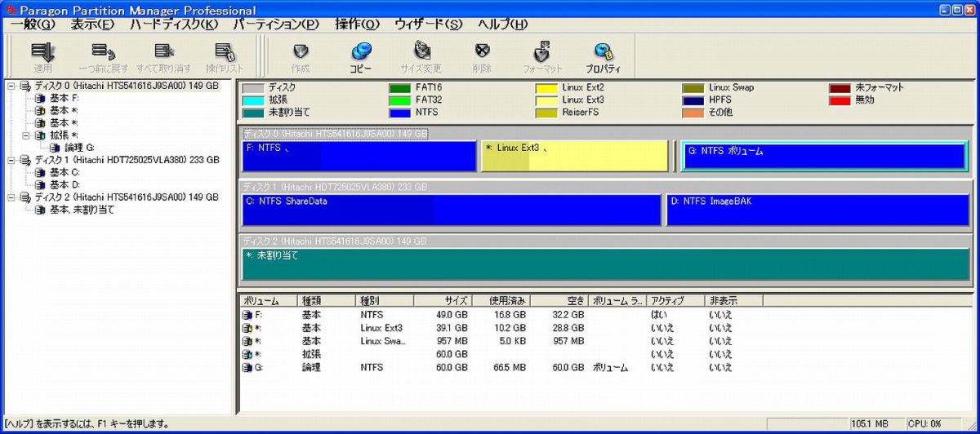Click the '49.0 GB' size cell

click(x=451, y=315)
